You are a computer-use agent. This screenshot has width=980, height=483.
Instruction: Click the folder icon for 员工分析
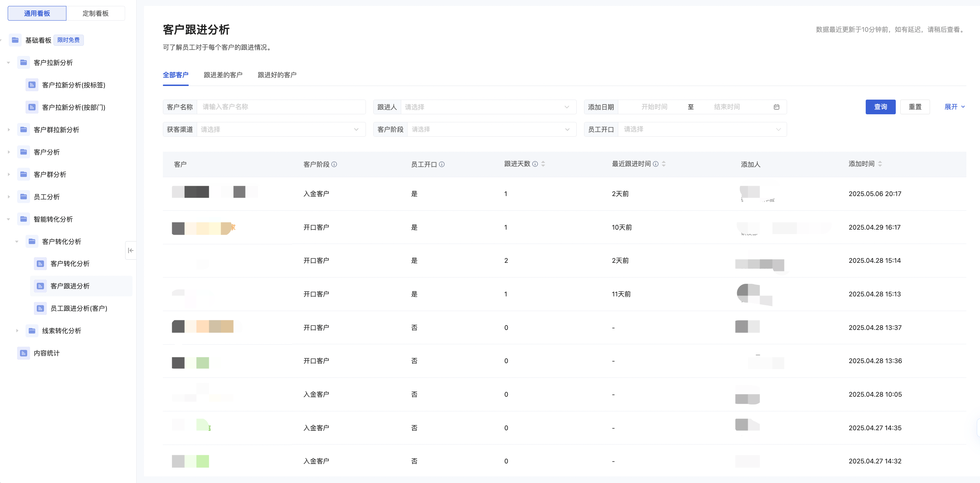tap(23, 197)
